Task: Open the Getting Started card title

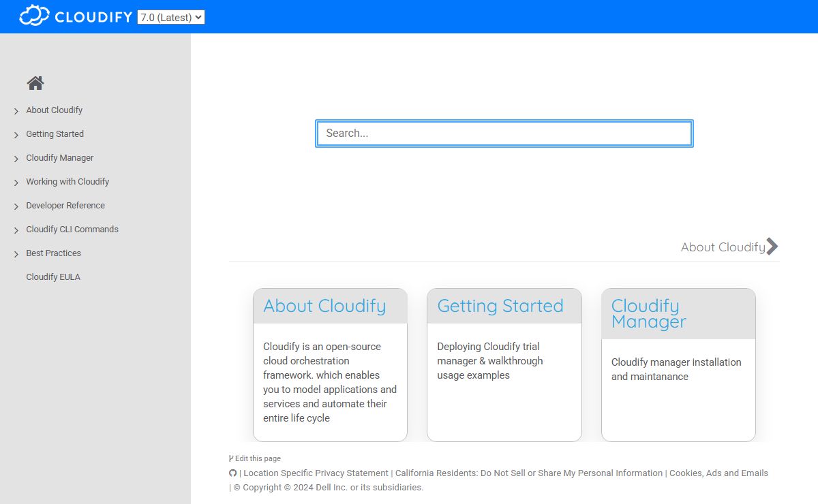Action: coord(500,306)
